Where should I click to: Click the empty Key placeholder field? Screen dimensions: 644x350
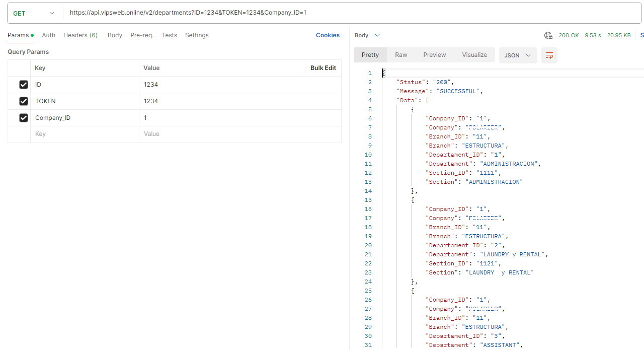point(84,134)
